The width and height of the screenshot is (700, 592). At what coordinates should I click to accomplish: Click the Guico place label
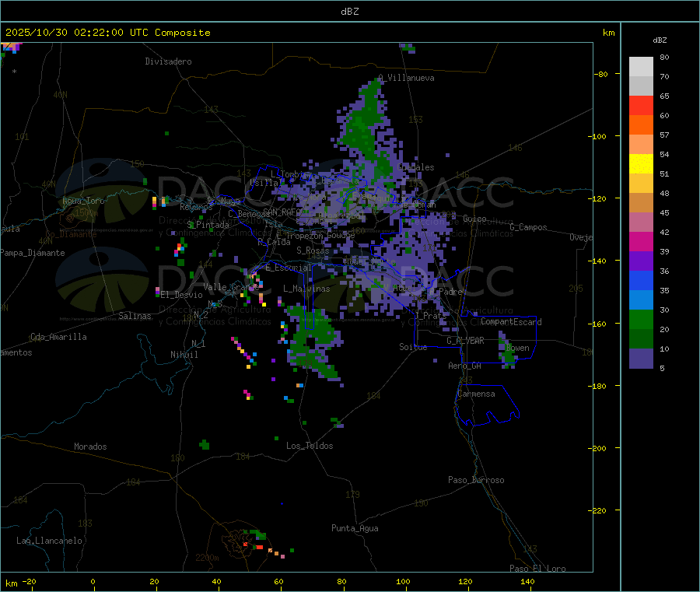pos(474,219)
